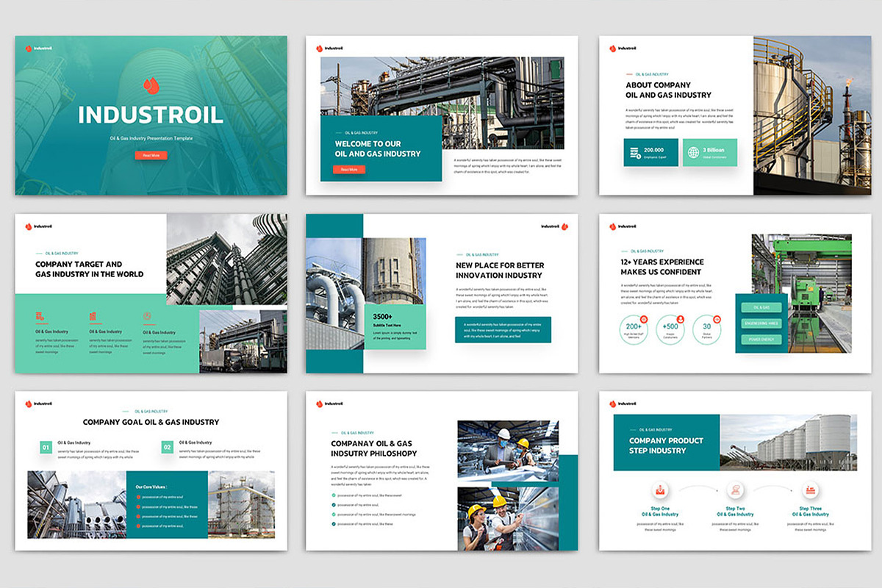This screenshot has height=588, width=882.
Task: Click the Industroil logo on the Company Product Step slide
Action: click(623, 404)
